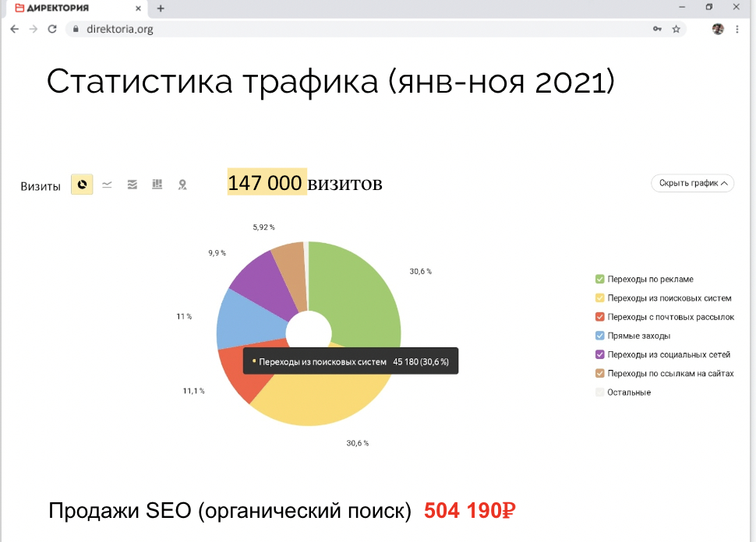Screen dimensions: 756x542
Task: Restore down the browser window
Action: (x=708, y=7)
